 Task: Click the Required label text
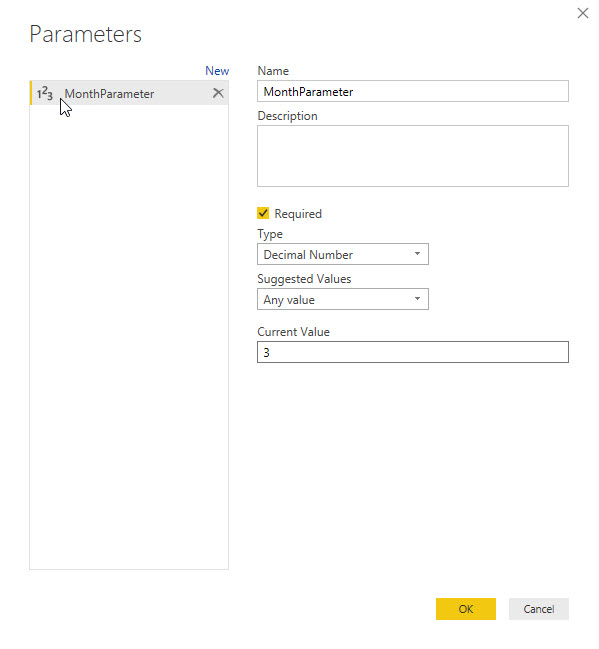pos(298,214)
